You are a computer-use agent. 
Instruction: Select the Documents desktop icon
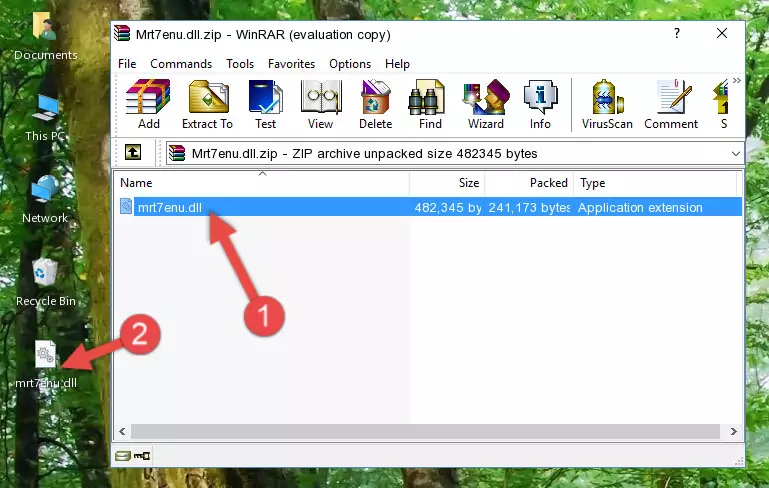pos(45,36)
